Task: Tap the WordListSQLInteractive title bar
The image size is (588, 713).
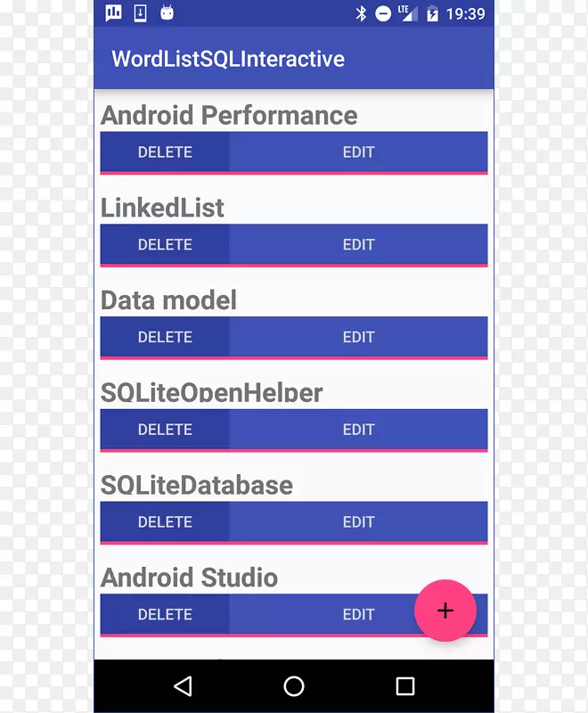Action: [227, 59]
